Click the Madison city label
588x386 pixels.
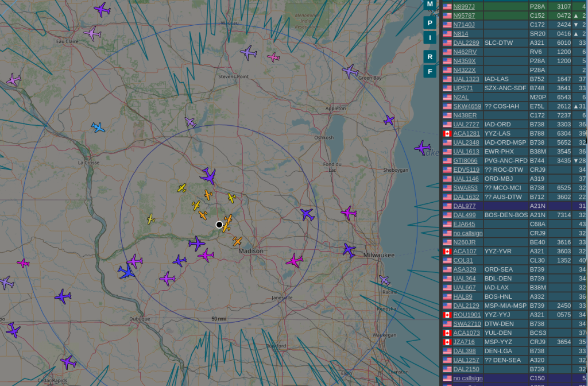[x=251, y=251]
